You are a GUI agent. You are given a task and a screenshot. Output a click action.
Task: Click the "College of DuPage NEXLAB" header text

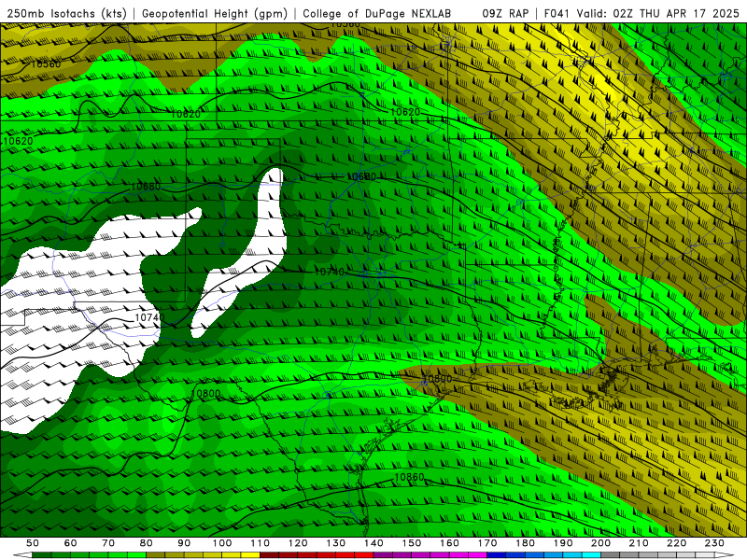[377, 13]
